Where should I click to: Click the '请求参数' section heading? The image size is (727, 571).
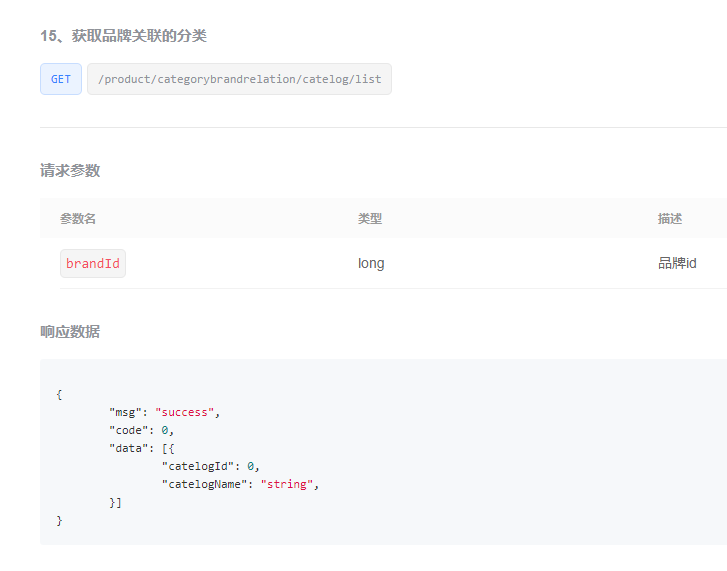point(70,171)
